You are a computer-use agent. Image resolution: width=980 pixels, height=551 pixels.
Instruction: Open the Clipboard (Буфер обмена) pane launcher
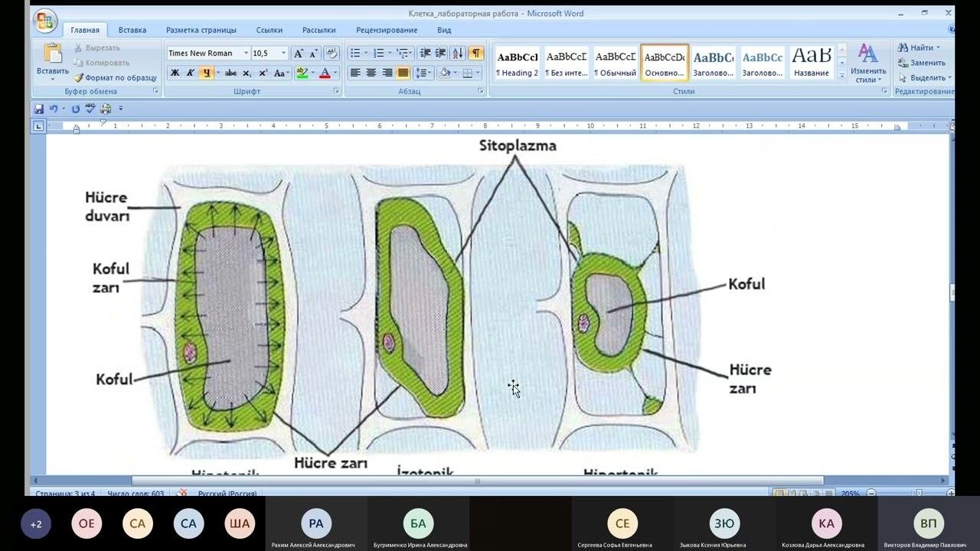tap(155, 91)
